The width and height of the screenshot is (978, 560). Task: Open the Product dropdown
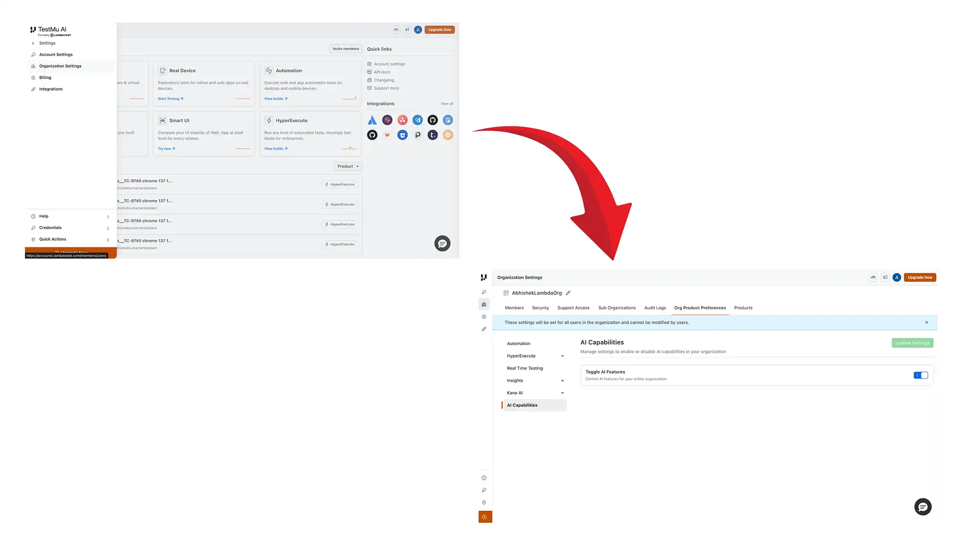tap(348, 166)
